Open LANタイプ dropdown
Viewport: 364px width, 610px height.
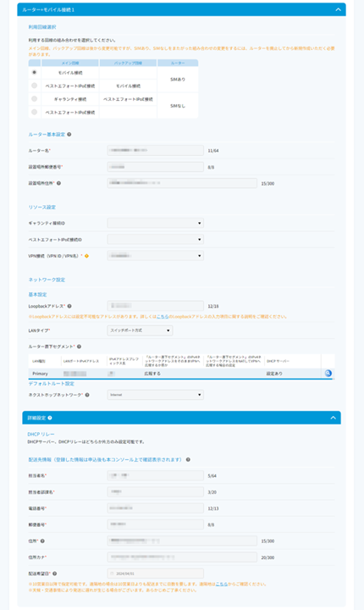coord(140,330)
